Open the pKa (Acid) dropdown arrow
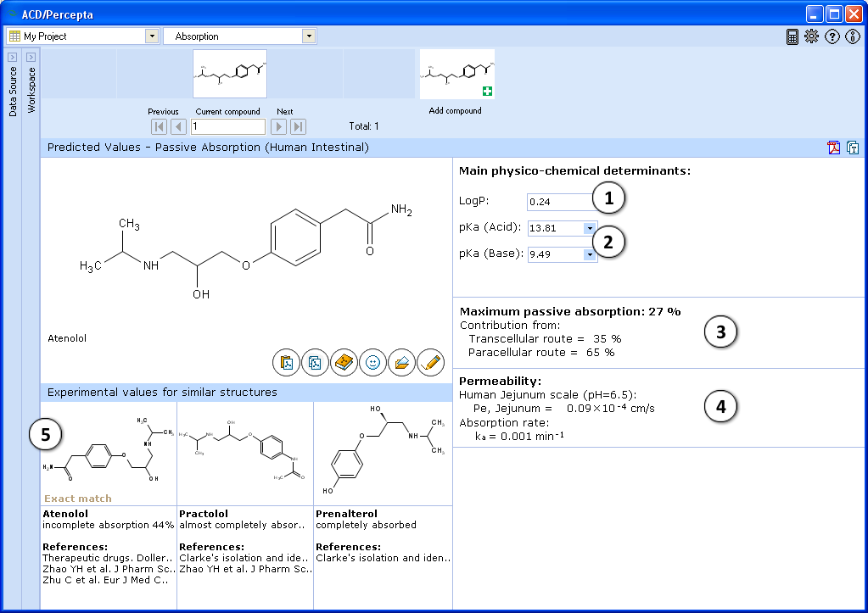 (x=590, y=228)
